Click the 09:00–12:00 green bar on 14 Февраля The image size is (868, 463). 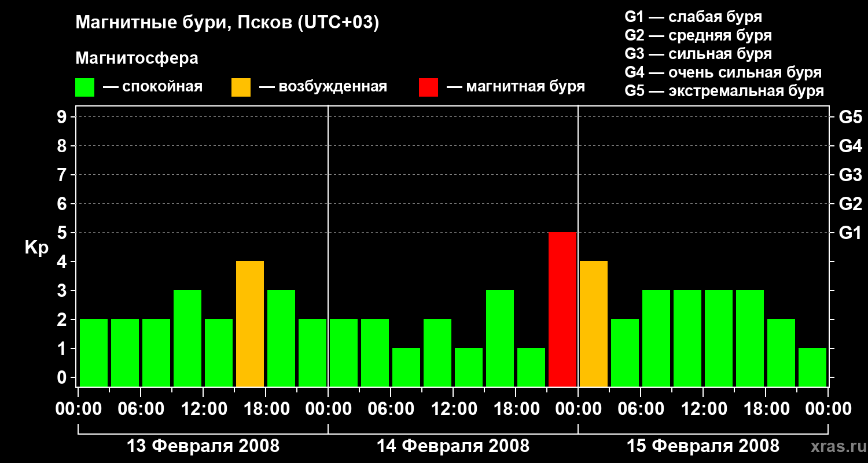tap(437, 352)
